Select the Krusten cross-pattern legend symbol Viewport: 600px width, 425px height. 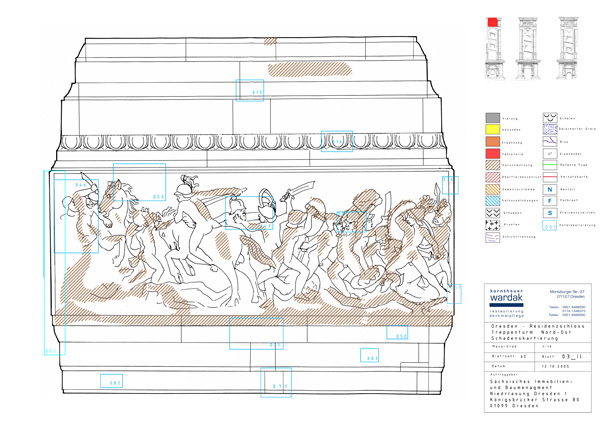[491, 226]
